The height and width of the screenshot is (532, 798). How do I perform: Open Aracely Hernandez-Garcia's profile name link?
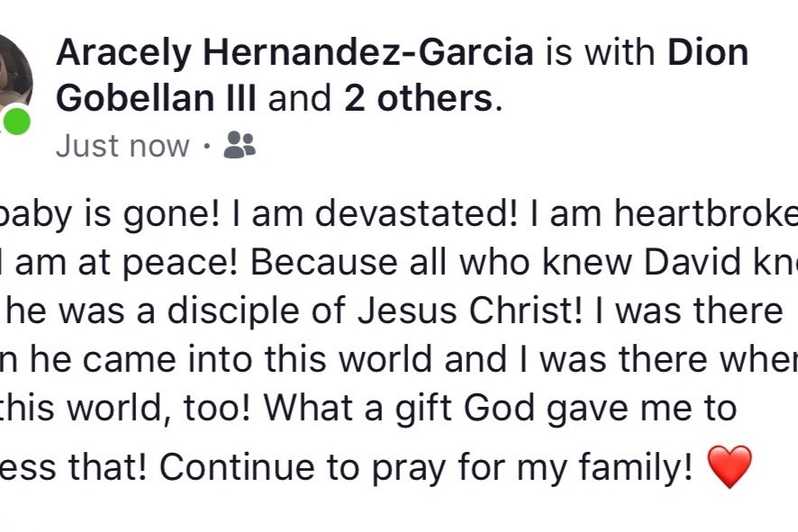coord(295,53)
